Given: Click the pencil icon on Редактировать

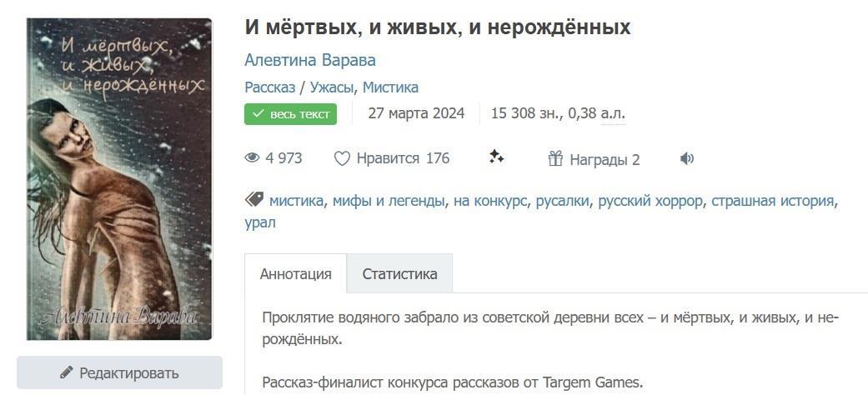Looking at the screenshot, I should click(x=67, y=372).
